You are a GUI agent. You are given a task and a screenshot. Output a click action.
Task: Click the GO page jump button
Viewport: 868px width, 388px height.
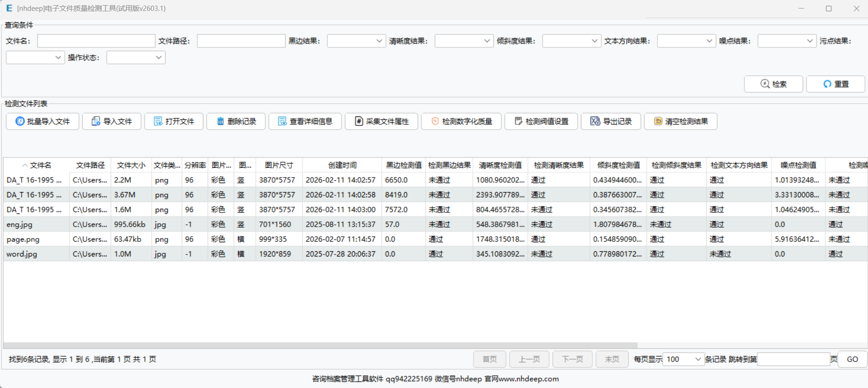coord(852,359)
